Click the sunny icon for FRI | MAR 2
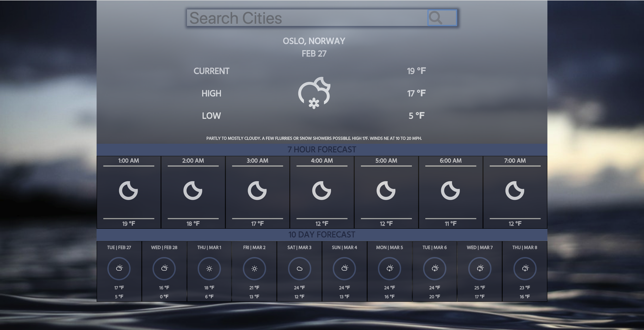Image resolution: width=644 pixels, height=330 pixels. (254, 268)
